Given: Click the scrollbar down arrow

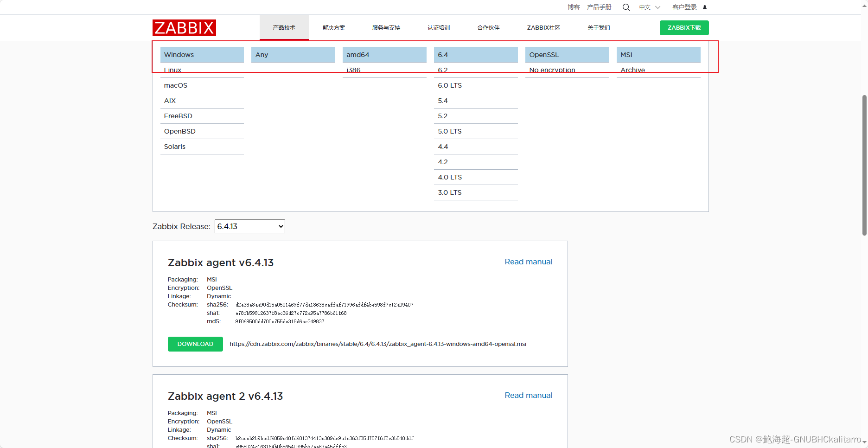Looking at the screenshot, I should point(864,441).
